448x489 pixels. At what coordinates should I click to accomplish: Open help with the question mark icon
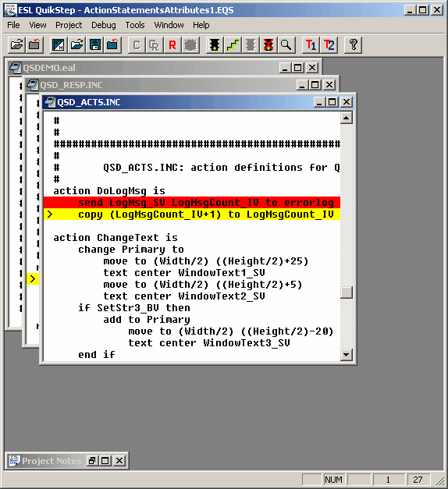click(x=353, y=45)
